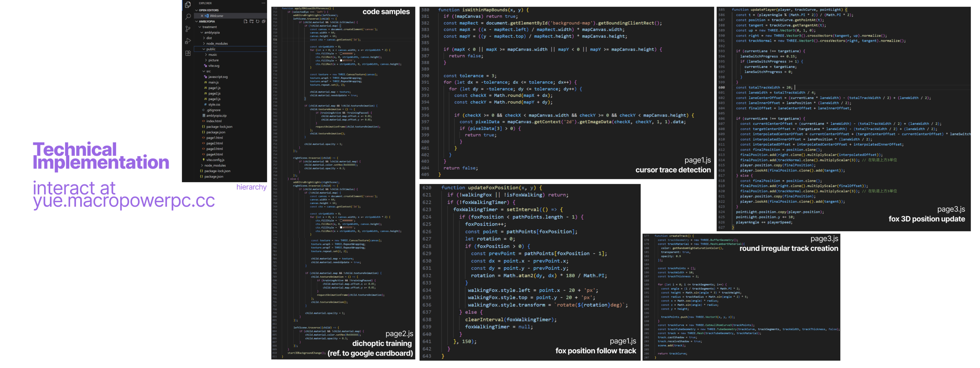Open style.css file
This screenshot has width=980, height=368.
click(214, 104)
